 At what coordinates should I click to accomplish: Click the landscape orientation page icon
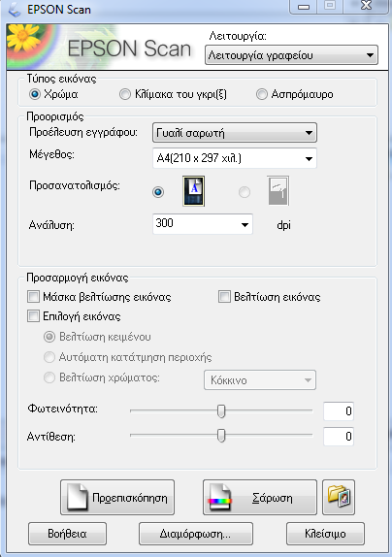pos(278,191)
